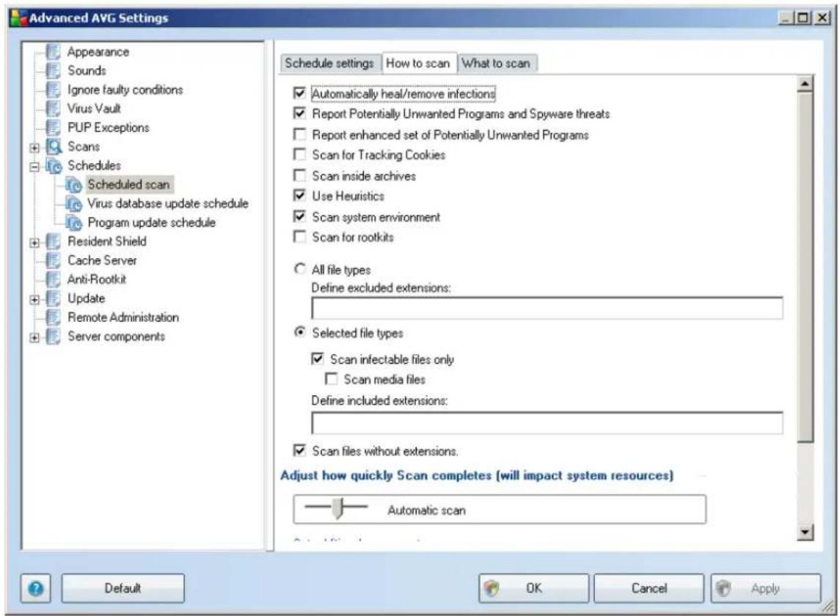Click the scan speed slider handle

(x=337, y=507)
